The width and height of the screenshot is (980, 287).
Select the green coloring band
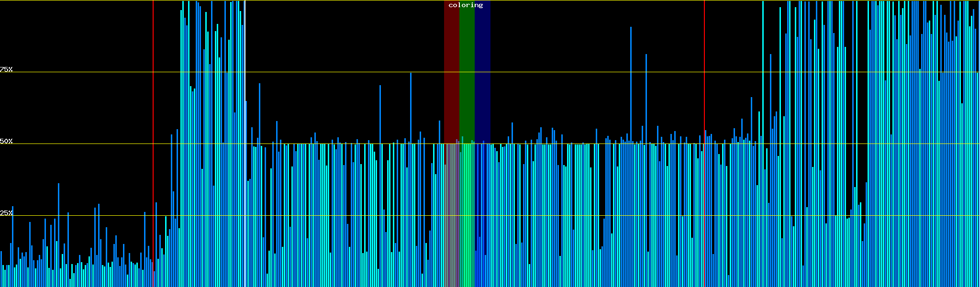[x=467, y=72]
